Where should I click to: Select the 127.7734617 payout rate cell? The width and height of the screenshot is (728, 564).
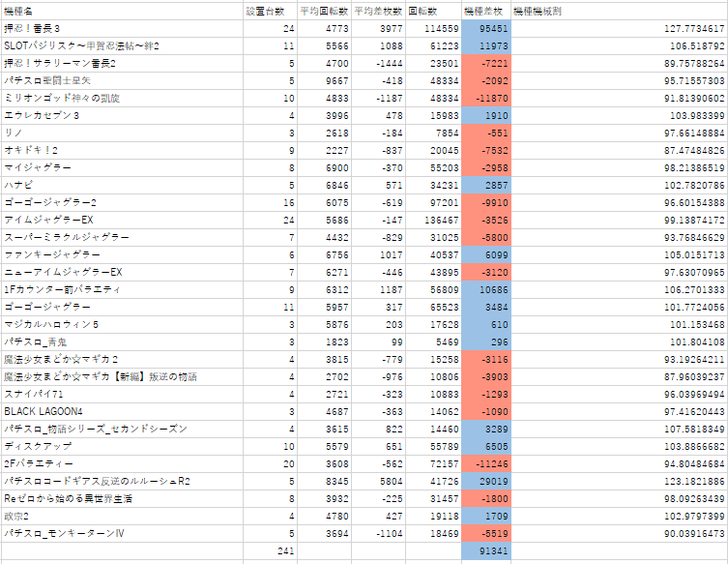tap(620, 29)
